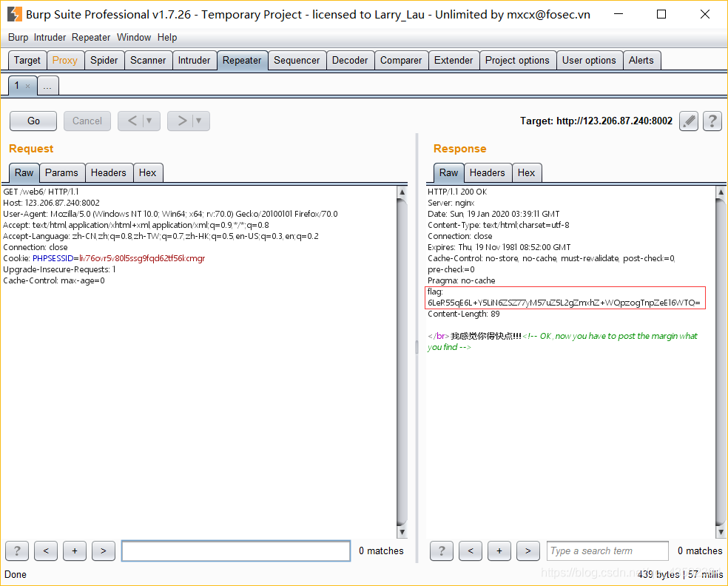This screenshot has width=728, height=586.
Task: Go to next response search match
Action: click(x=528, y=550)
